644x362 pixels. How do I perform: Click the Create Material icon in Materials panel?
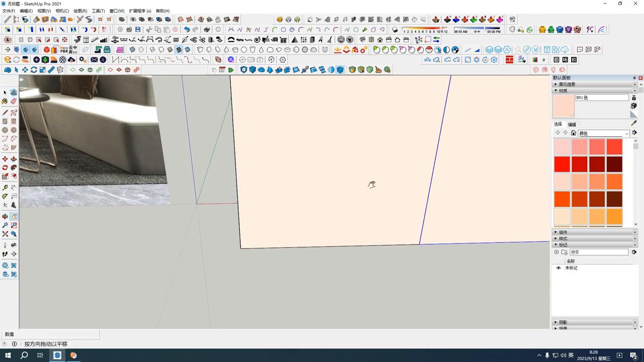point(633,98)
